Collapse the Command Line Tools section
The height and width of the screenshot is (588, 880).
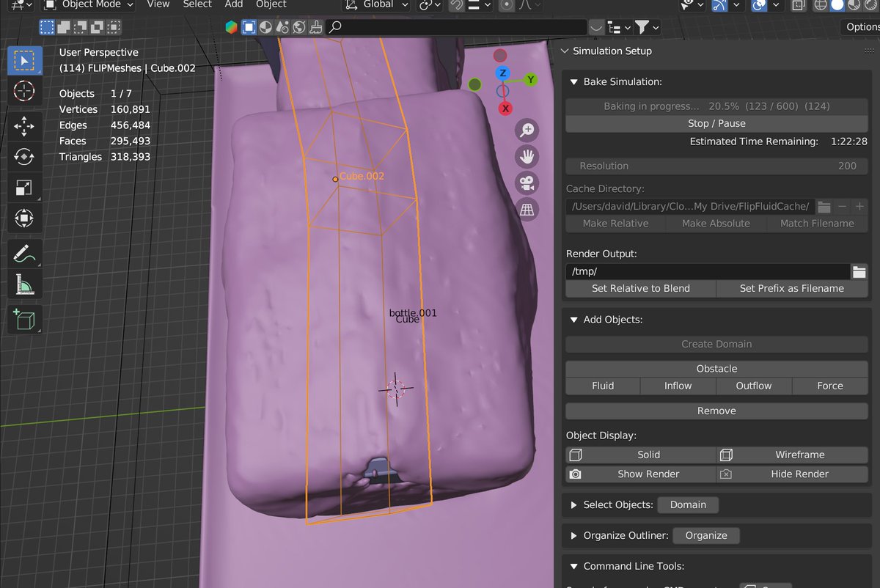[x=574, y=566]
